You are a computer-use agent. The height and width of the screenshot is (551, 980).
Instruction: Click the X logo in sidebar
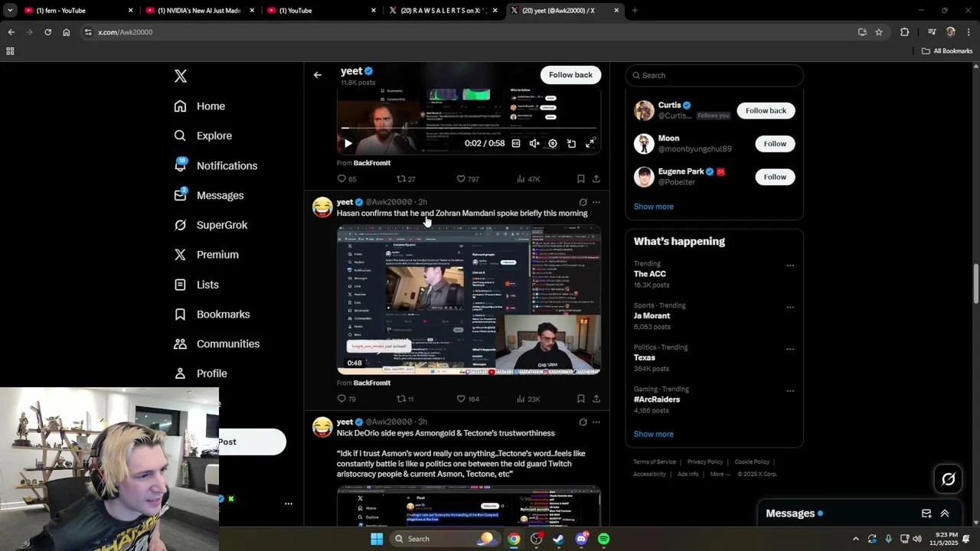pyautogui.click(x=181, y=76)
